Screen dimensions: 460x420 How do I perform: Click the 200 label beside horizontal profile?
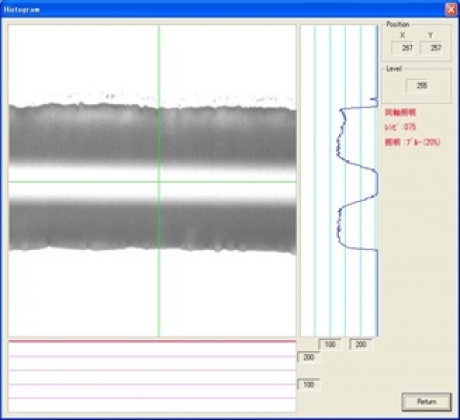point(308,357)
